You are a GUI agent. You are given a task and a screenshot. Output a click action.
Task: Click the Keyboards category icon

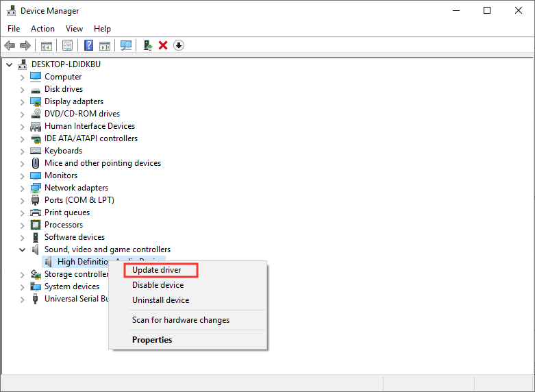(x=36, y=151)
